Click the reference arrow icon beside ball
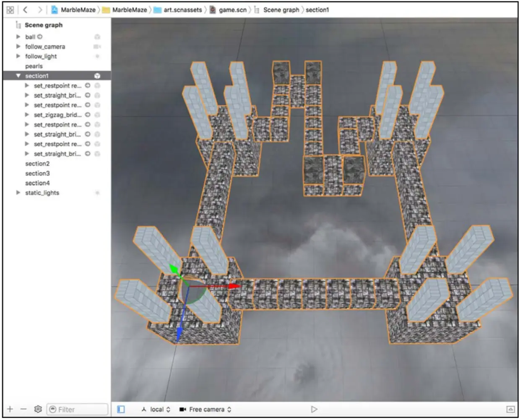Screen dimensions: 520x420 [x=40, y=37]
